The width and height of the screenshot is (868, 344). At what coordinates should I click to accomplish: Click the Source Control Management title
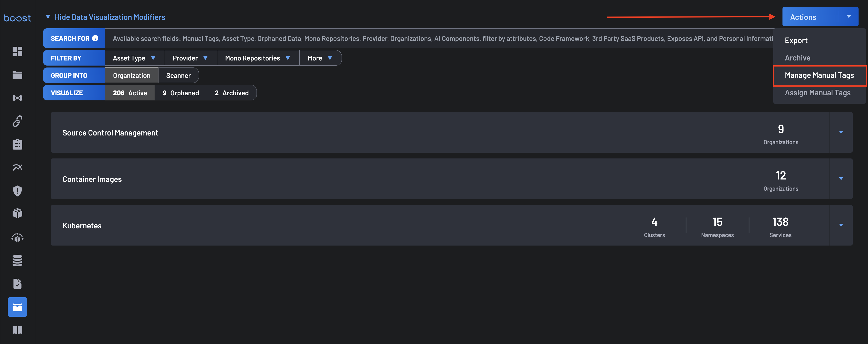(x=110, y=133)
